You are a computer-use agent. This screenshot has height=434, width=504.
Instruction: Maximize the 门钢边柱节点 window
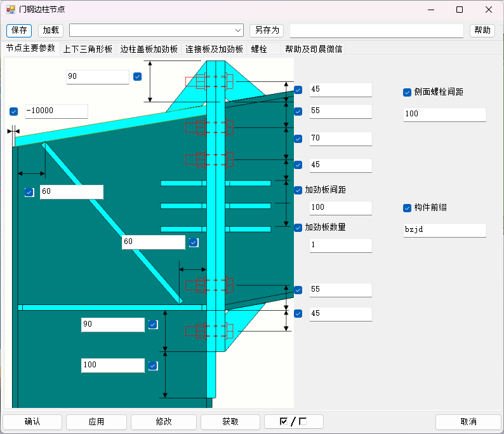[460, 10]
